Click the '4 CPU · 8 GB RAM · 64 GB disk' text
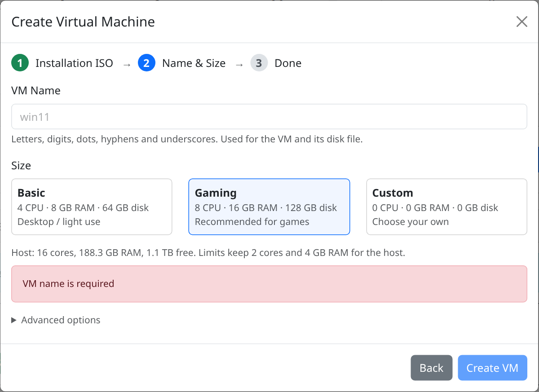Image resolution: width=539 pixels, height=392 pixels. 83,208
